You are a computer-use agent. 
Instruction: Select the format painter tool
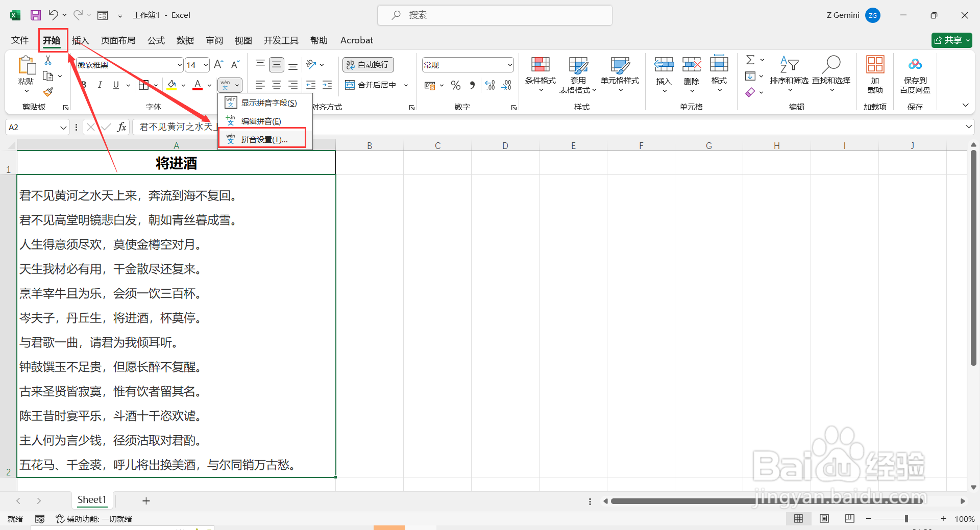tap(48, 92)
